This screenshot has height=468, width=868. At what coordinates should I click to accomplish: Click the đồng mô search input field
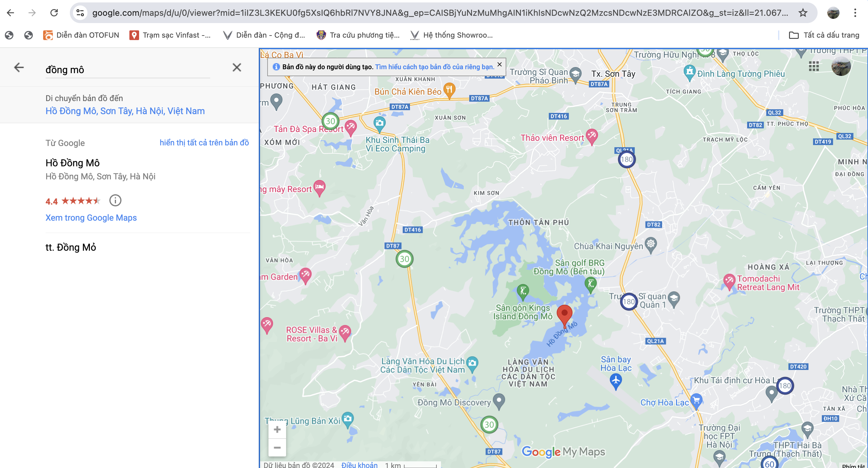click(128, 70)
